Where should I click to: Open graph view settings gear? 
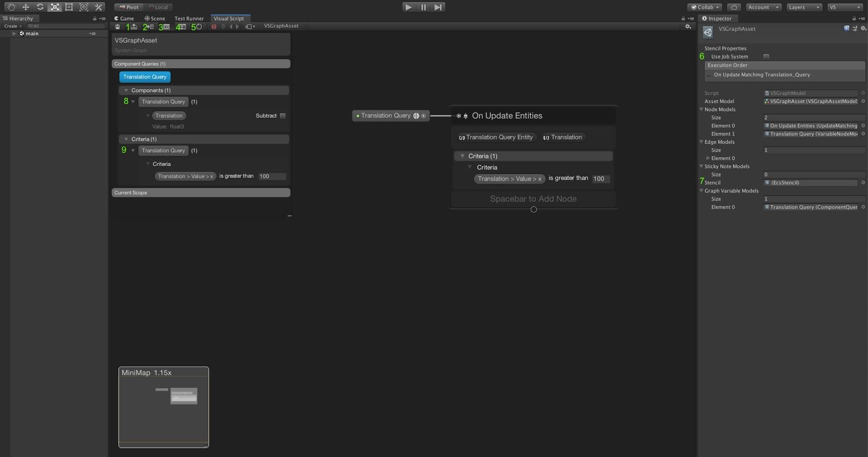688,26
